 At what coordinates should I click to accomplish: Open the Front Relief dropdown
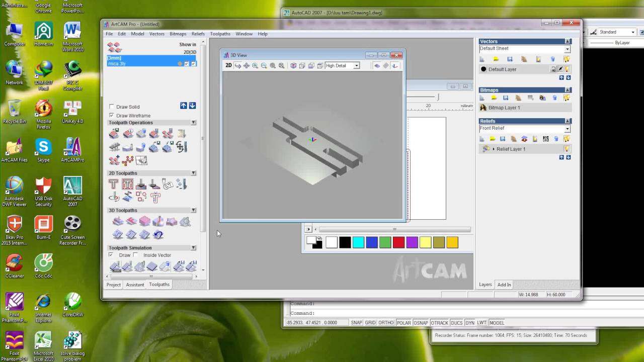click(567, 129)
